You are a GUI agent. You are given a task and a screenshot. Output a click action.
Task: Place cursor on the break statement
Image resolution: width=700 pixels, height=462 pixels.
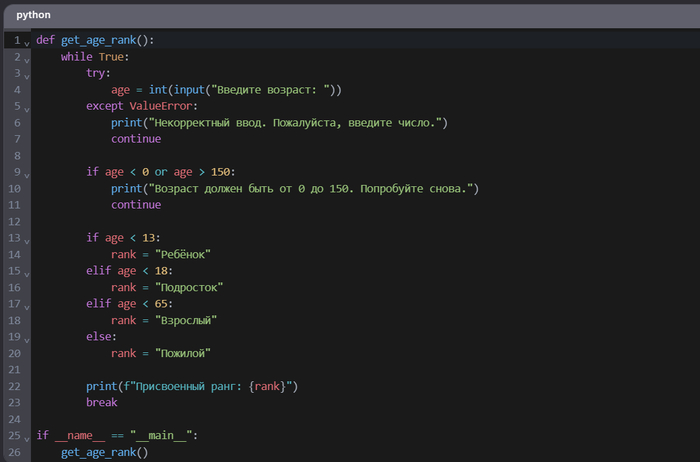[x=101, y=402]
